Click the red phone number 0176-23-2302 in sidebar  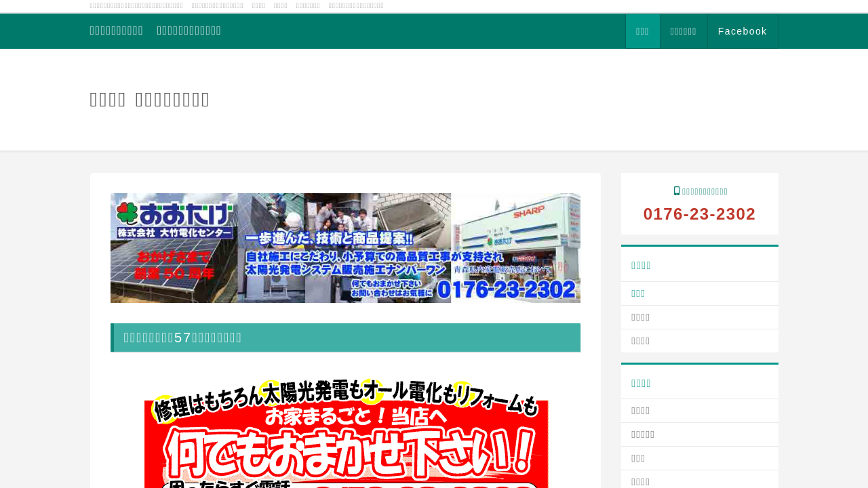point(699,214)
